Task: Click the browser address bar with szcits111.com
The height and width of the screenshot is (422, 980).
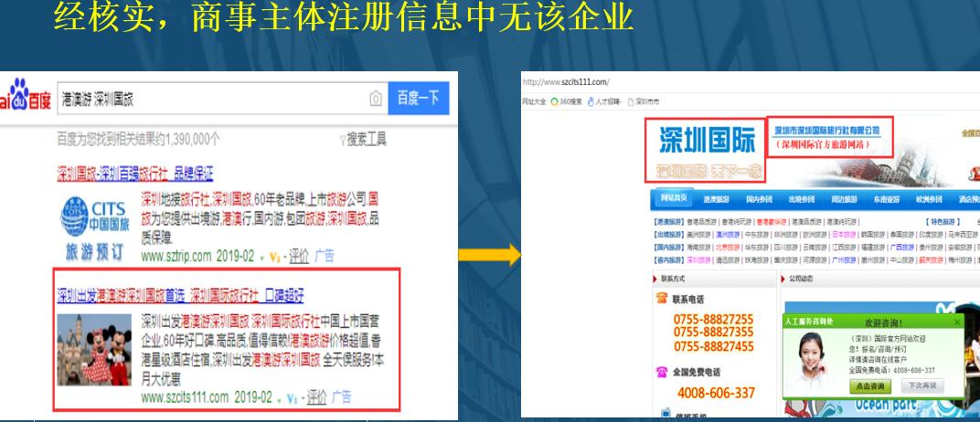Action: 750,82
